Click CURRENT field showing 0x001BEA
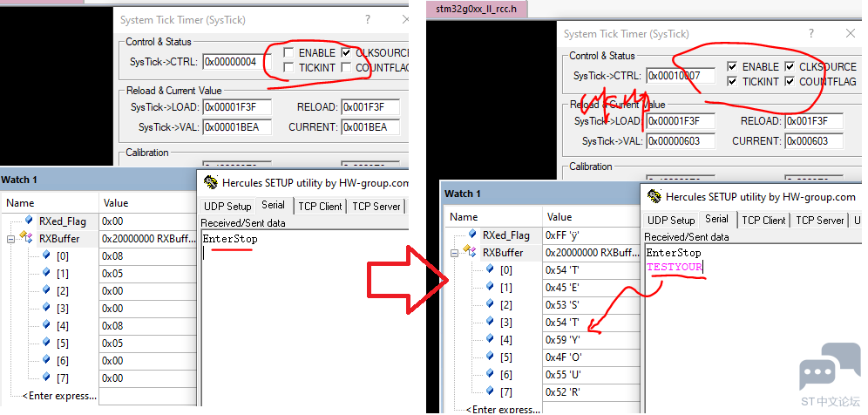Viewport: 868px width, 415px height. click(370, 127)
